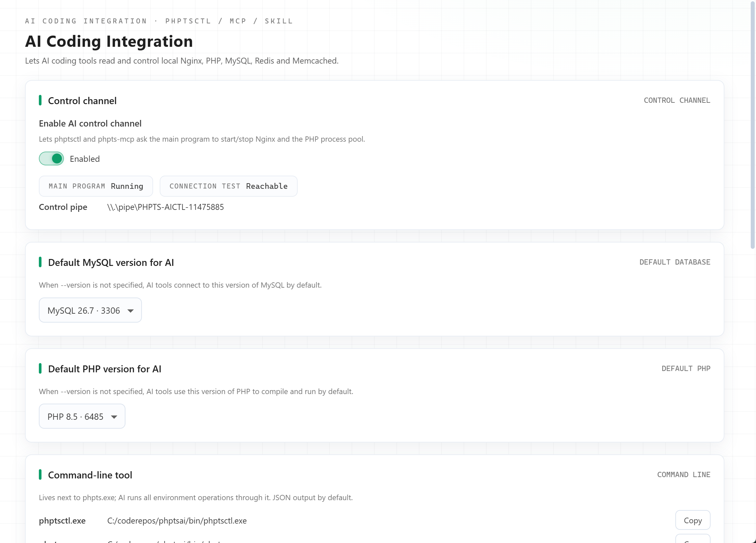Click the CONNECTION TEST Reachable status chip
756x543 pixels.
pos(229,186)
